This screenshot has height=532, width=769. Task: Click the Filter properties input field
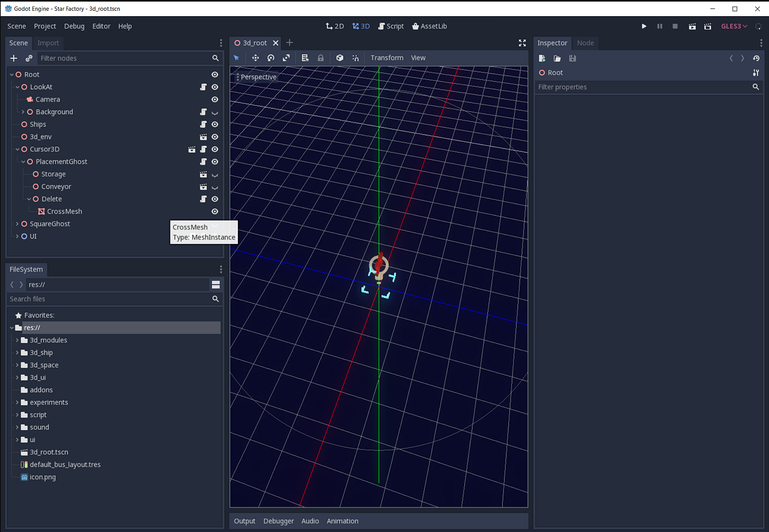[642, 87]
